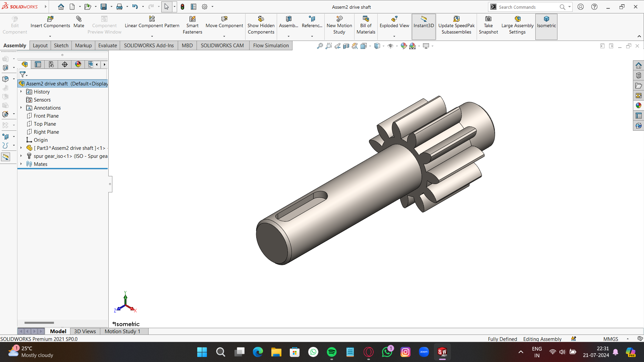
Task: Switch to Sketch tab
Action: click(61, 46)
